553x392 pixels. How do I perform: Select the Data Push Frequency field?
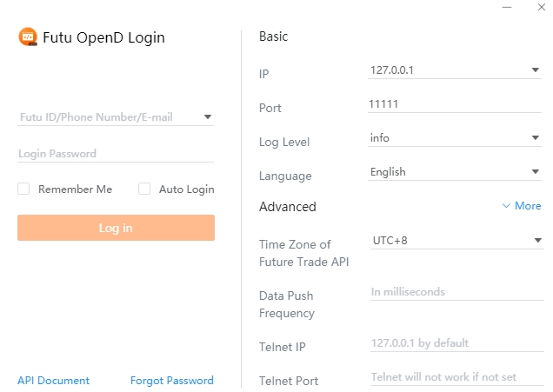(x=454, y=292)
